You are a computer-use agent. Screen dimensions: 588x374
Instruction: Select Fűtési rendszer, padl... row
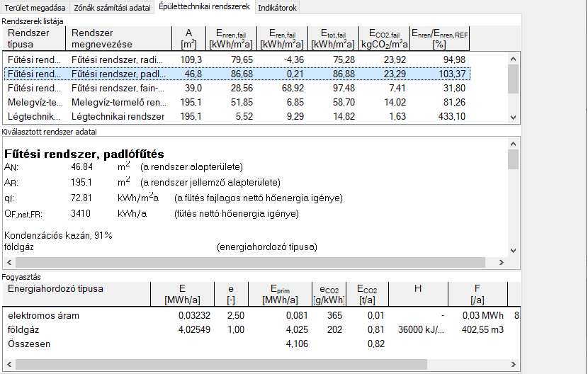click(237, 74)
